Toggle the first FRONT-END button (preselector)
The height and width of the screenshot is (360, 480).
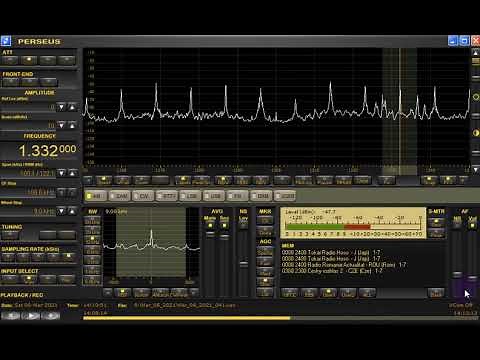click(x=11, y=82)
